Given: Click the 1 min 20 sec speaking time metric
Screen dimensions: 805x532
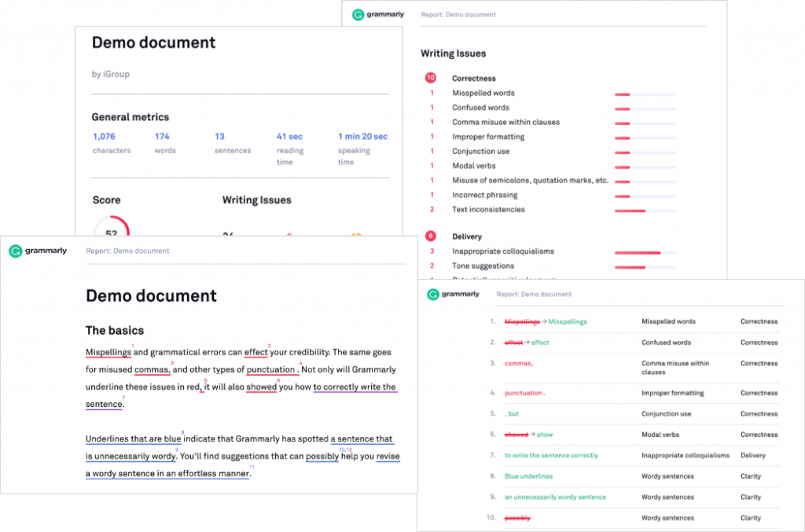Looking at the screenshot, I should (x=362, y=137).
